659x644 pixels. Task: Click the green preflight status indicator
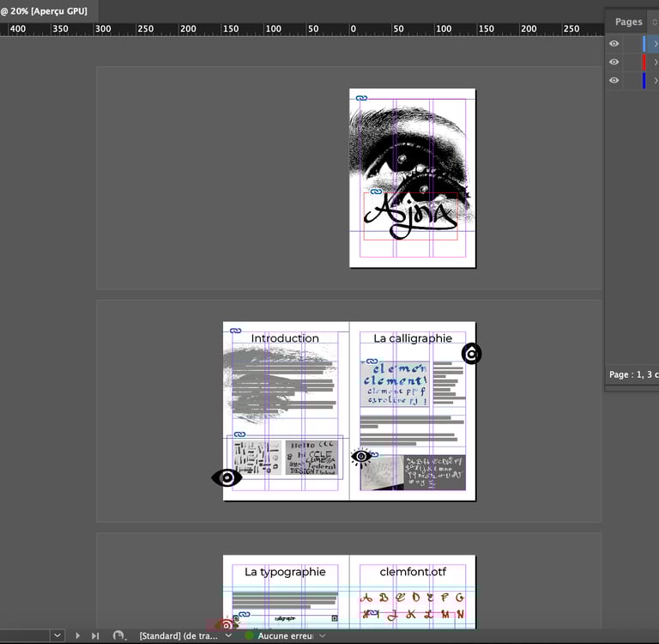(249, 635)
